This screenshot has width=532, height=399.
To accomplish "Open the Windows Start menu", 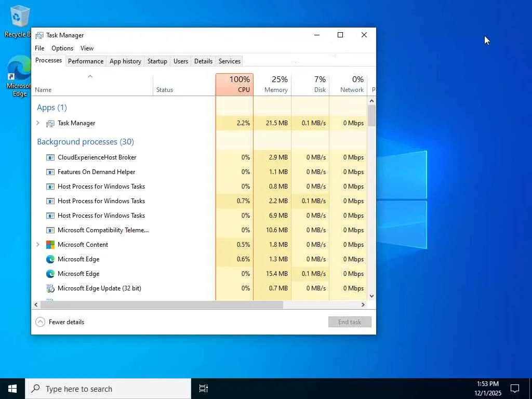I will coord(12,389).
